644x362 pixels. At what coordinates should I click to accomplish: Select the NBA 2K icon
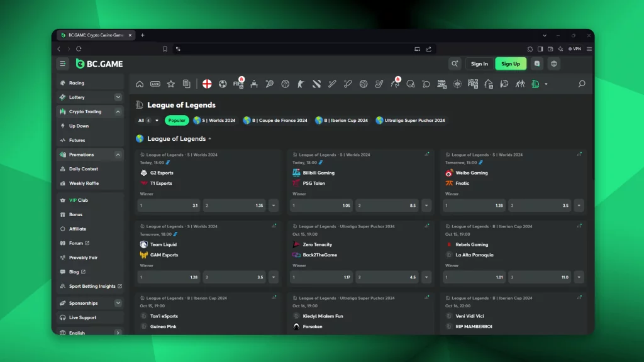click(x=441, y=84)
